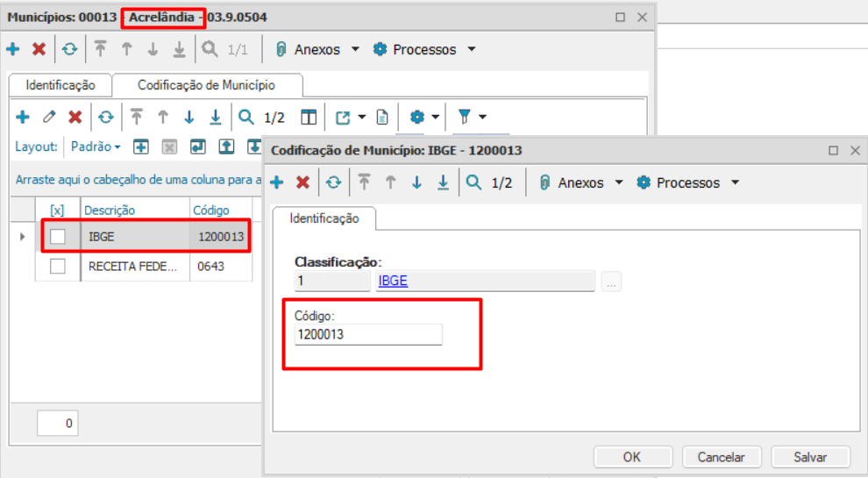
Task: Refresh record in Codificação dialog toolbar
Action: (333, 182)
